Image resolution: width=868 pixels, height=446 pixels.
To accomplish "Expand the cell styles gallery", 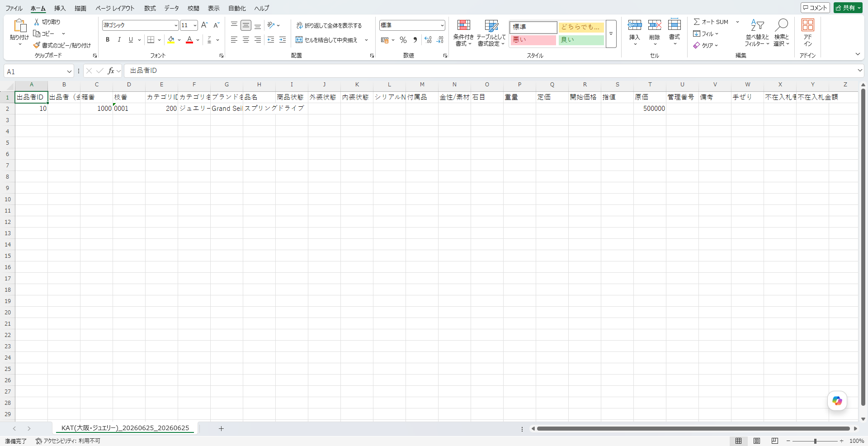I will coord(611,33).
